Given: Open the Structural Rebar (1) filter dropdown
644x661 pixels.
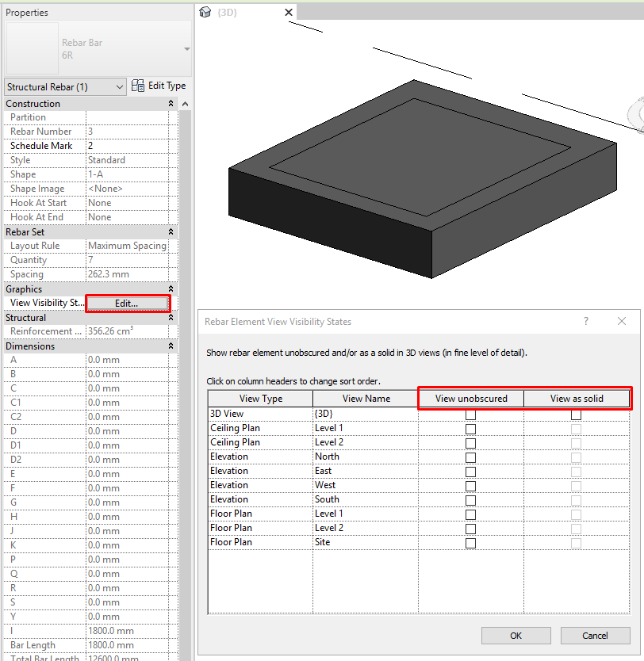Looking at the screenshot, I should pos(65,87).
